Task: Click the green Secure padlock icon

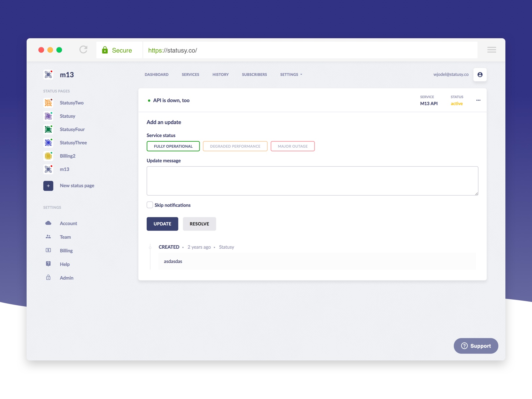Action: point(105,50)
